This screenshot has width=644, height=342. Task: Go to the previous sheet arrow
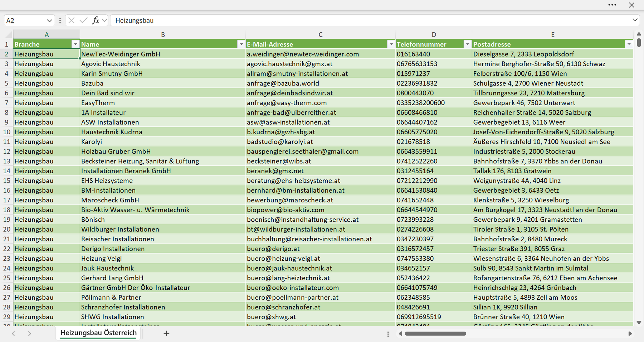tap(13, 333)
